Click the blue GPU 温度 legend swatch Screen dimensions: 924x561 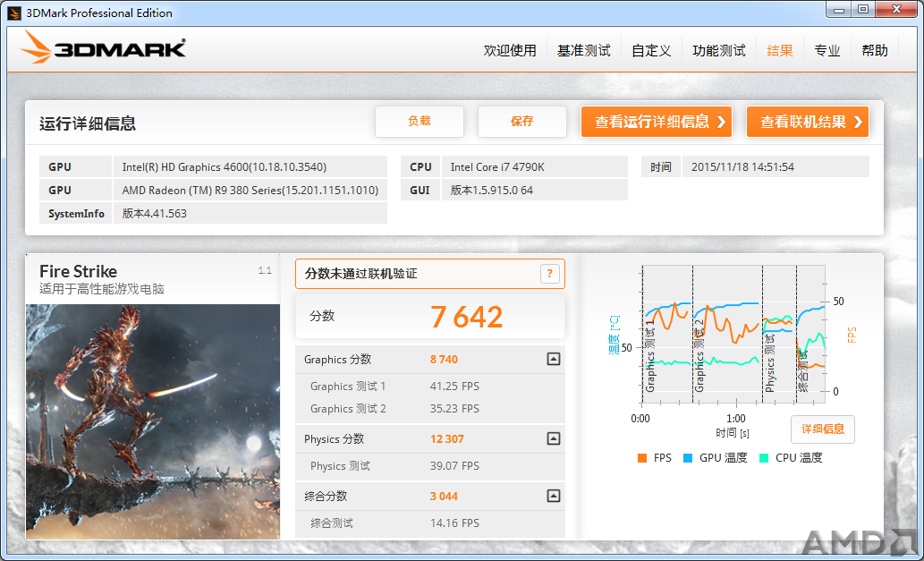point(688,458)
